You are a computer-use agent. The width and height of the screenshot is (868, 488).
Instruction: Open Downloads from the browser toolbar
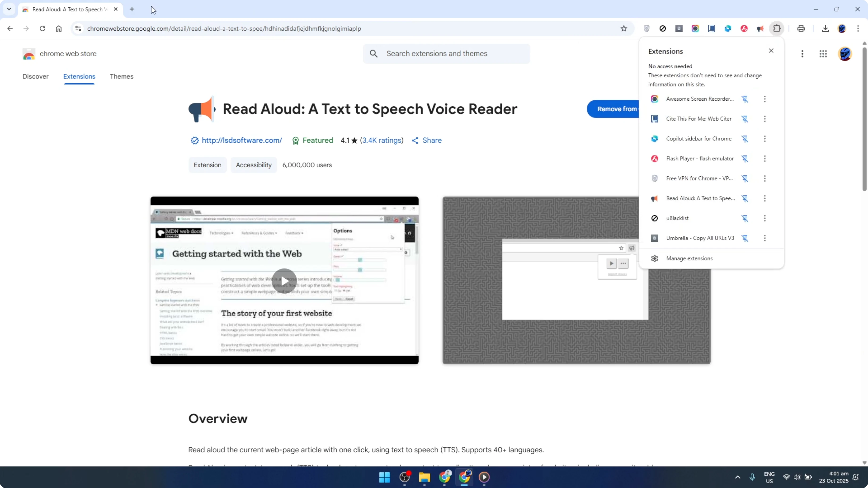coord(825,29)
